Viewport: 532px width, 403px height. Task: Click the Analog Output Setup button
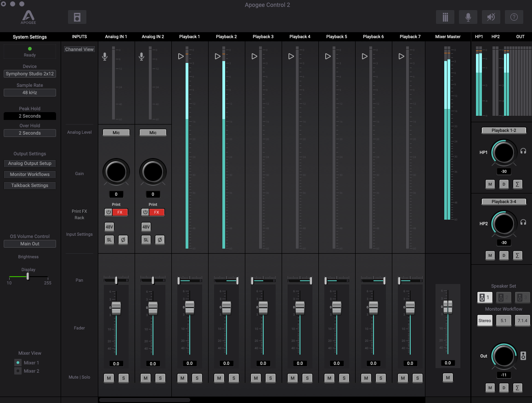pos(30,164)
